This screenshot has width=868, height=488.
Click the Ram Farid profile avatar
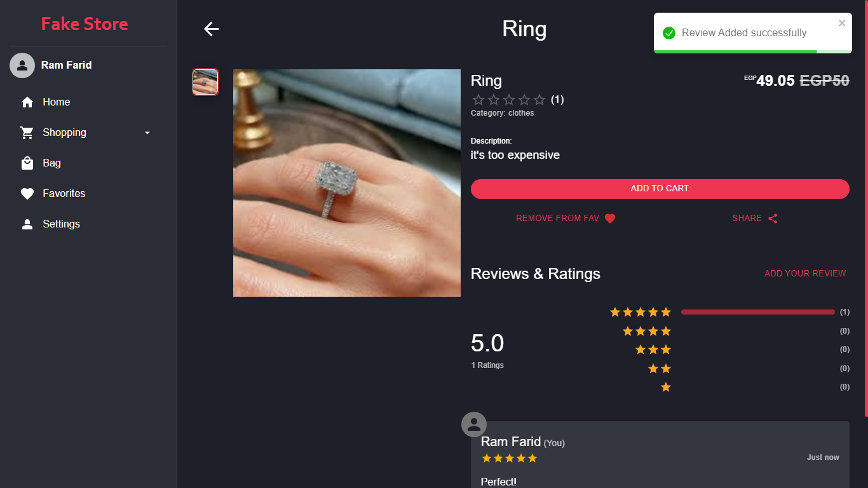coord(22,65)
